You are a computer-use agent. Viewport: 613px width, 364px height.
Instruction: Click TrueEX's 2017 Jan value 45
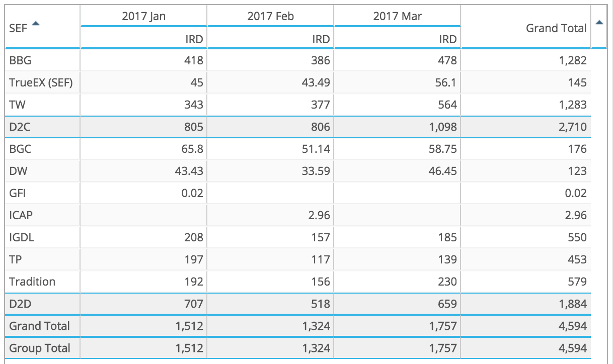(197, 82)
